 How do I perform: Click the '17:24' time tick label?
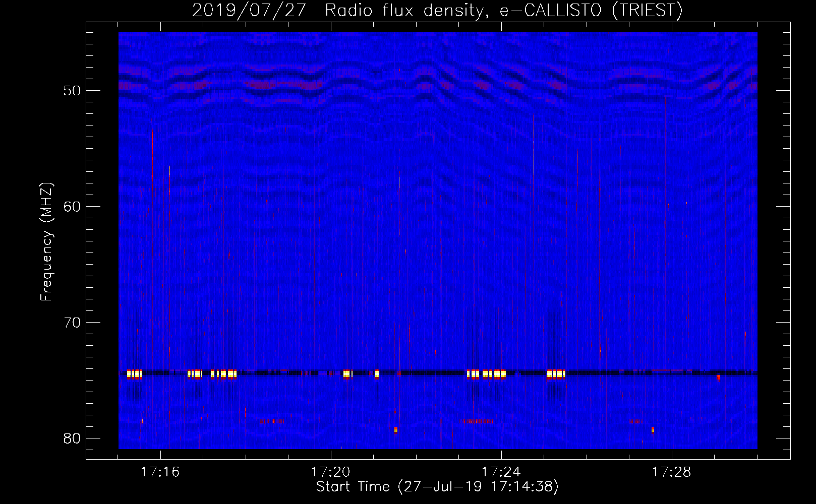(x=501, y=472)
